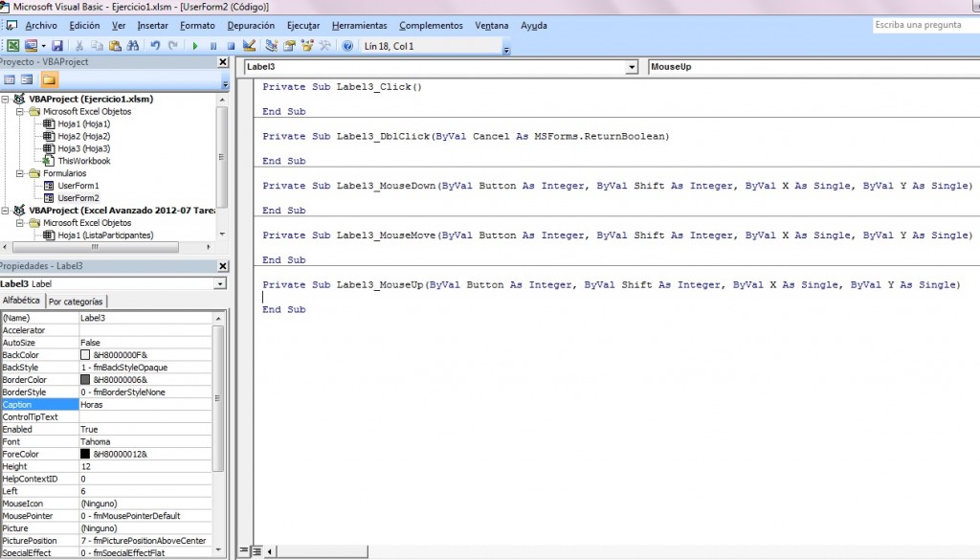Collapse VBAProject (Excel Avanzado 2012-07) node
The height and width of the screenshot is (560, 980).
tap(6, 210)
